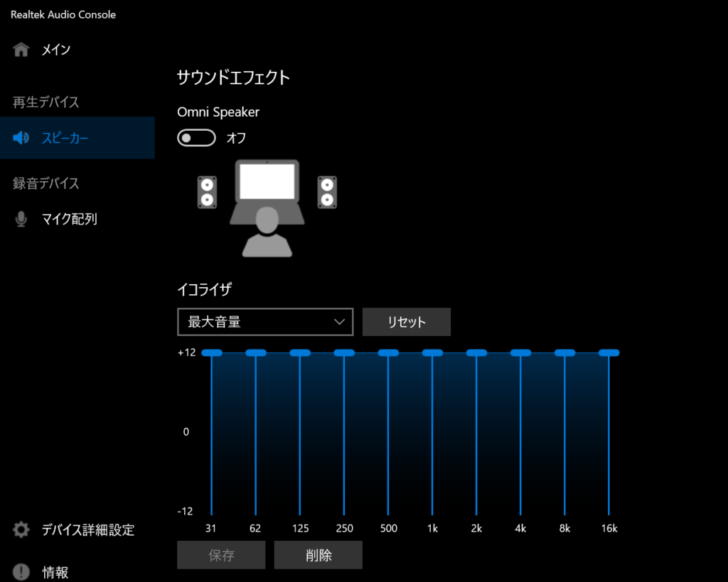Click the 2k equalizer slider handle
This screenshot has height=582, width=728.
point(476,352)
